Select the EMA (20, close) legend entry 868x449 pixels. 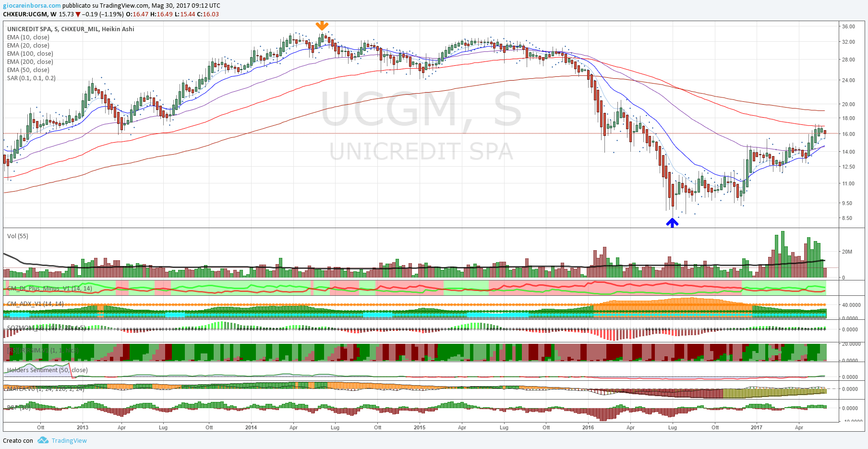click(x=28, y=45)
